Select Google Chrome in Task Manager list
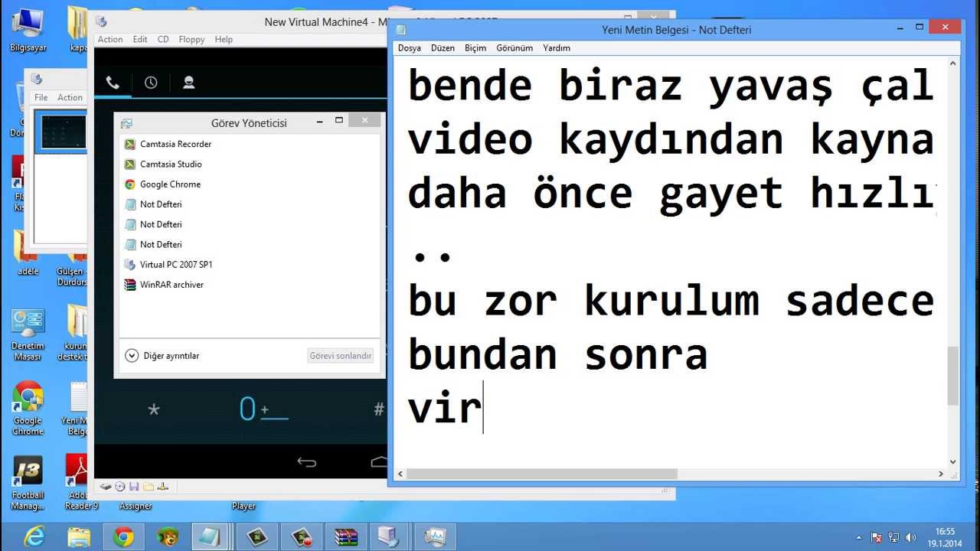Image resolution: width=980 pixels, height=551 pixels. [250, 184]
